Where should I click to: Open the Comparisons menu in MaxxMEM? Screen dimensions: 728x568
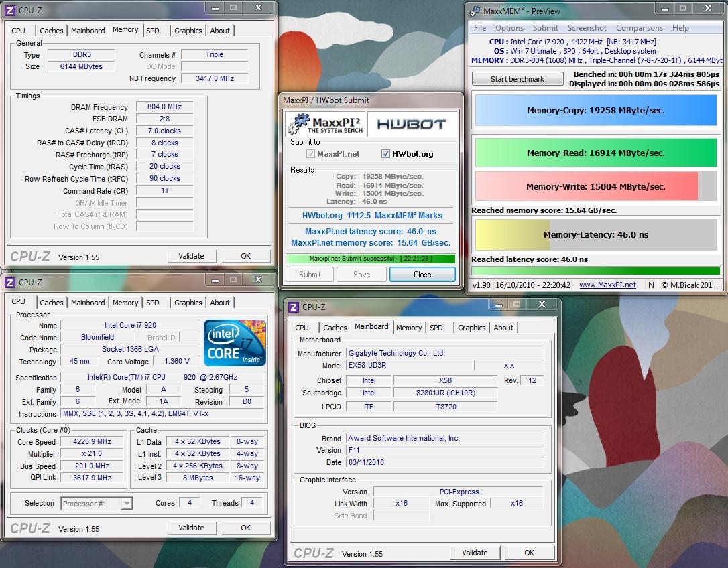coord(640,28)
